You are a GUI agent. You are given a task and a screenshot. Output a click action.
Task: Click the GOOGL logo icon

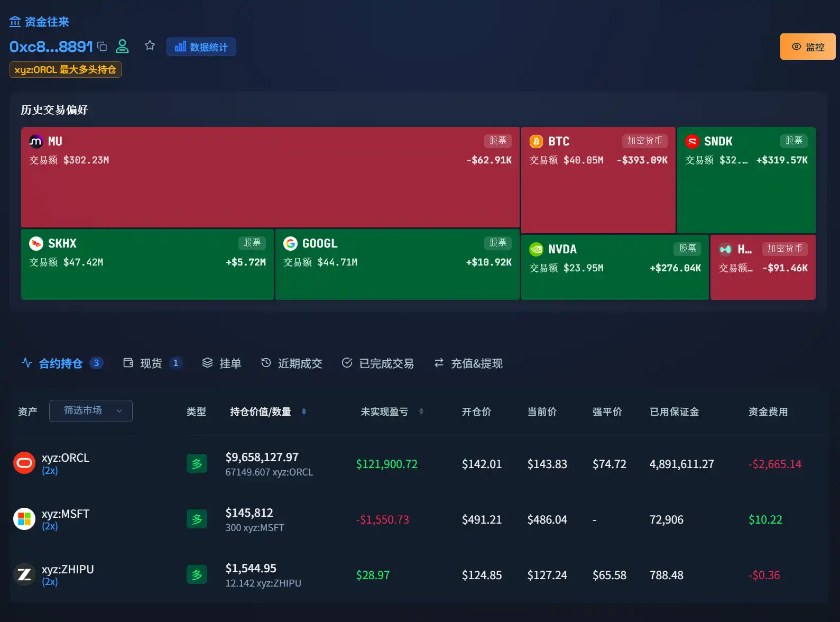coord(290,243)
